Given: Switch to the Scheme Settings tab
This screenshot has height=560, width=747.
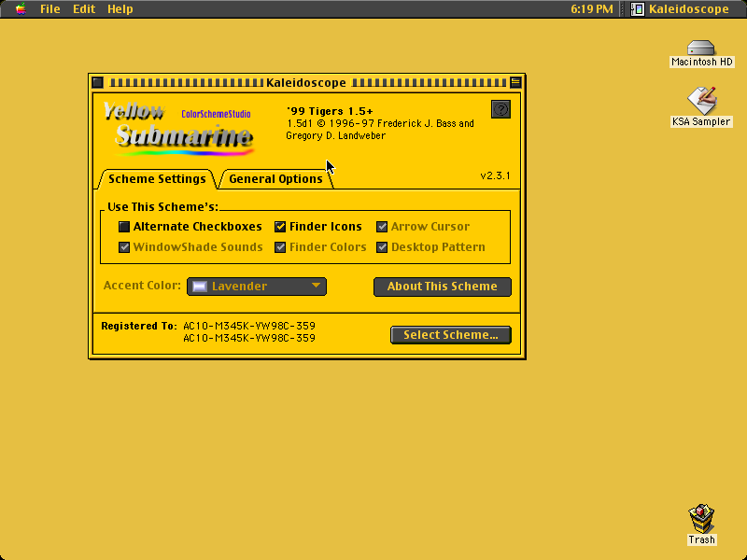Looking at the screenshot, I should [x=157, y=179].
